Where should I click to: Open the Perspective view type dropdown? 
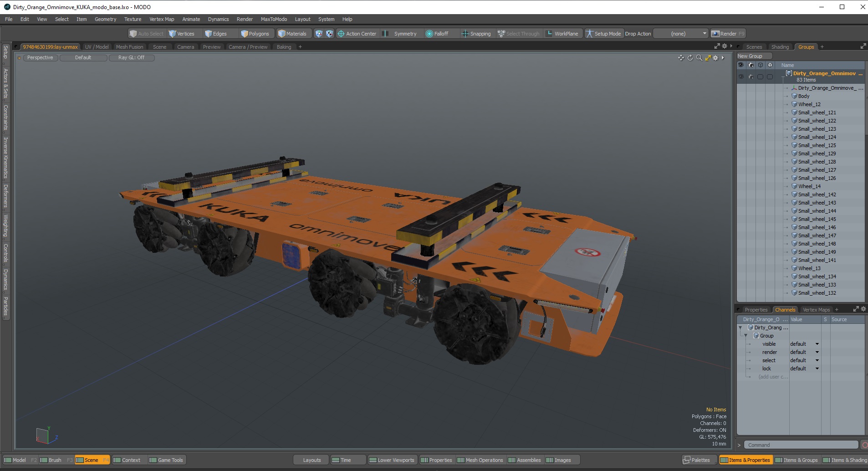(x=40, y=58)
